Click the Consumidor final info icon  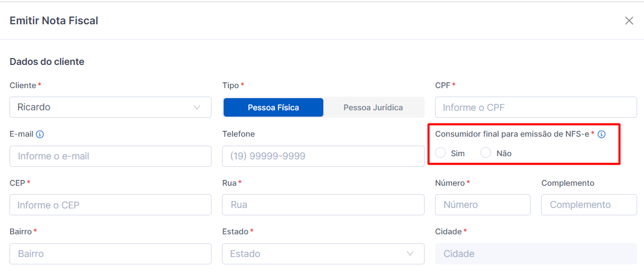click(601, 134)
